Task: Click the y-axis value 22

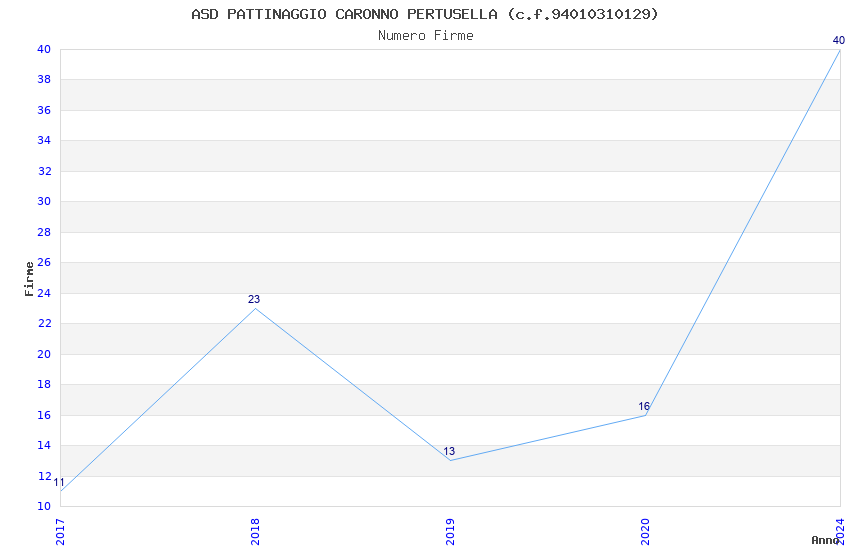Action: (x=44, y=323)
